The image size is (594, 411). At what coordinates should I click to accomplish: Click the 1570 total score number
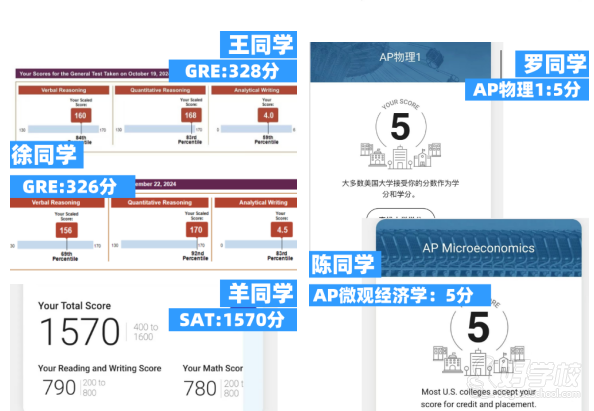[x=80, y=331]
